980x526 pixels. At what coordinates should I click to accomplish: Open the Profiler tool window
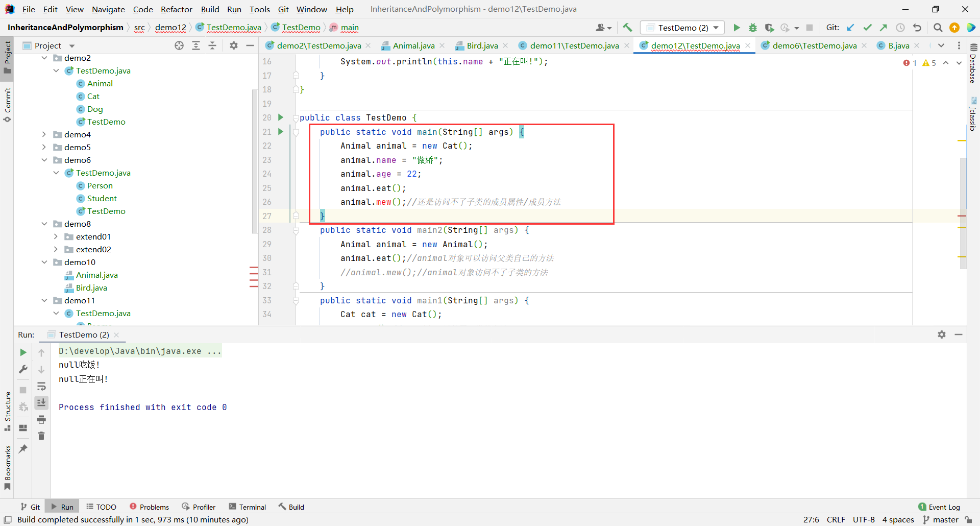199,507
